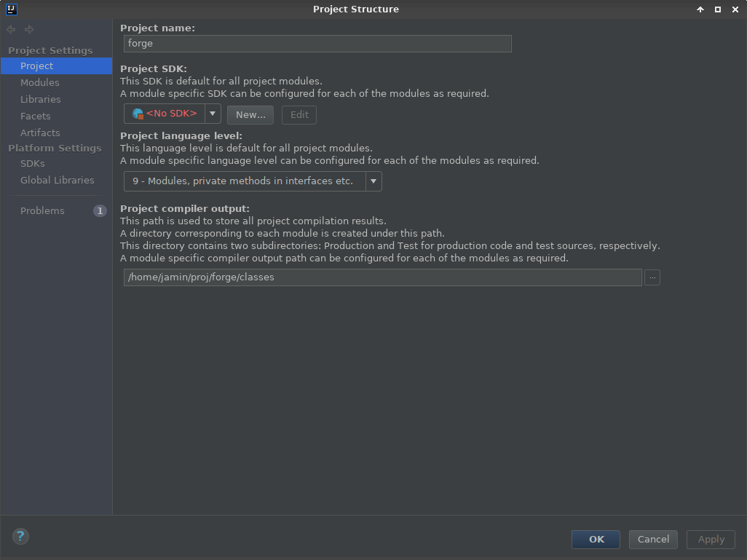Click the back navigation arrow
Viewport: 747px width, 560px height.
pos(10,29)
